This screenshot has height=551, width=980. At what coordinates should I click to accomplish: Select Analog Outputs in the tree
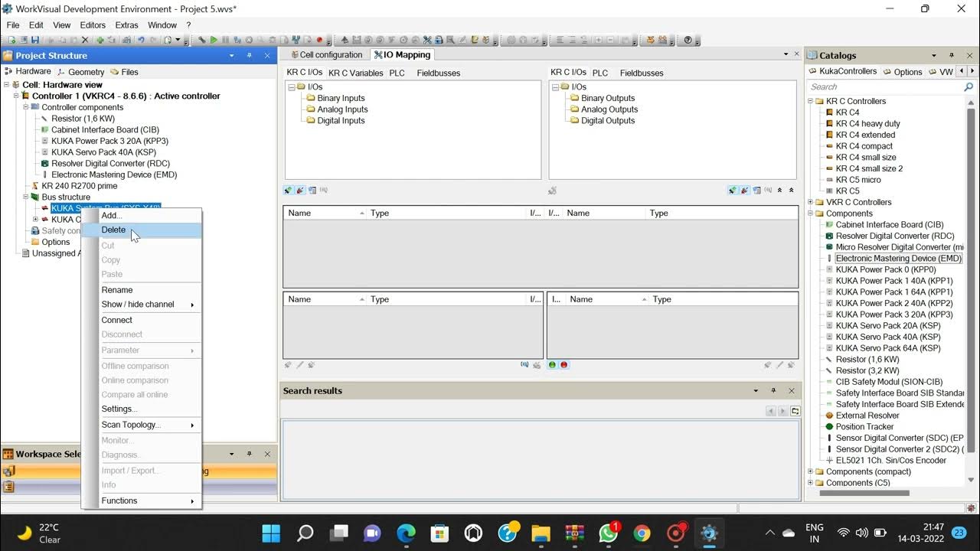coord(609,109)
